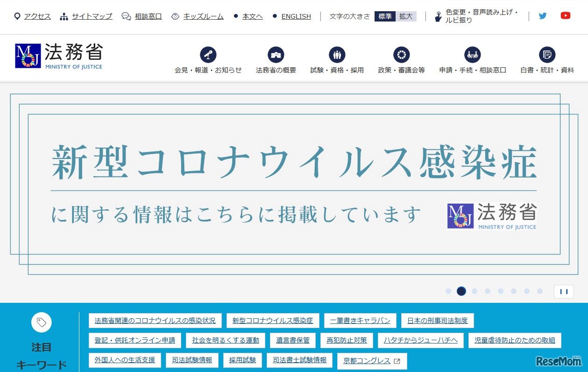
Task: Open the Twitter icon in the header
Action: coord(542,15)
